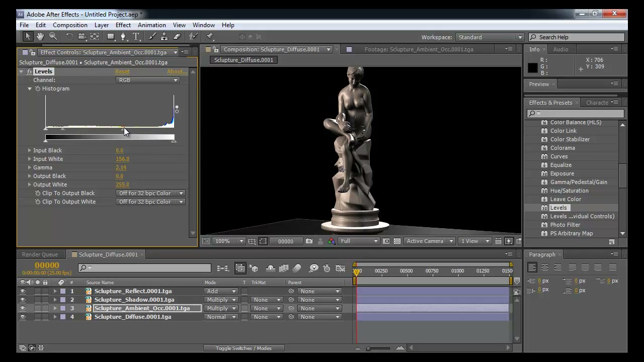This screenshot has height=362, width=644.
Task: Open the 1 View layout dropdown
Action: (474, 241)
